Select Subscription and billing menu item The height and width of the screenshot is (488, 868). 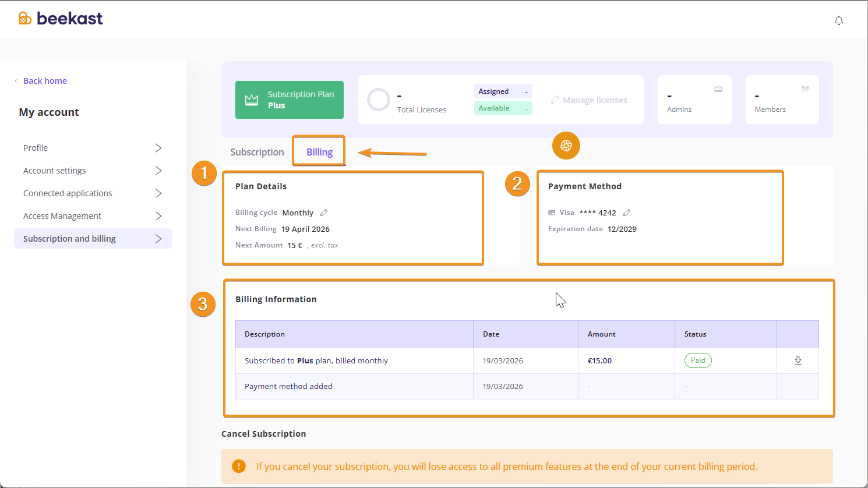click(x=69, y=239)
